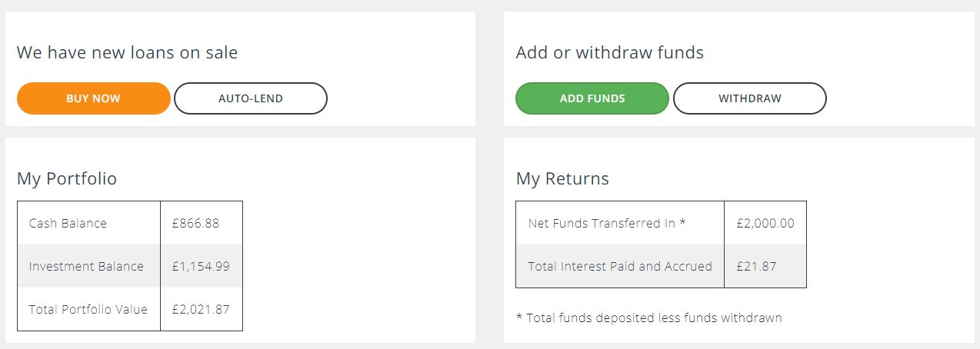
Task: Click the My Portfolio heading
Action: 67,179
